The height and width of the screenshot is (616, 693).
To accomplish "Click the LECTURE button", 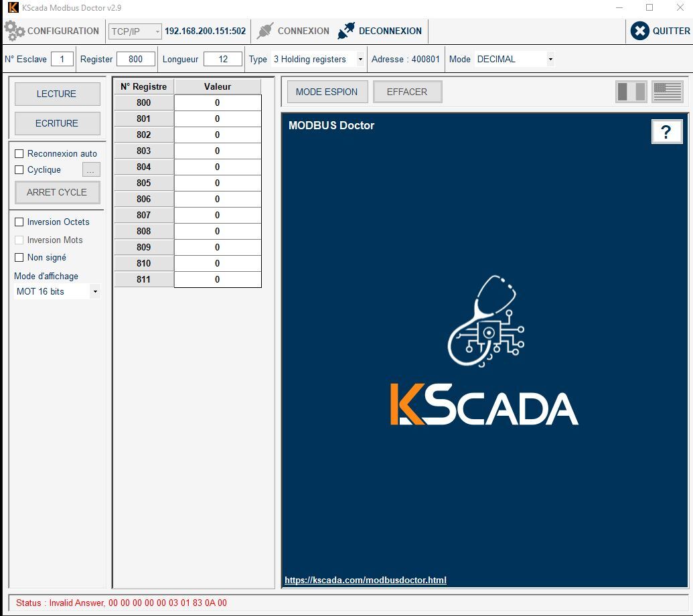I will click(x=57, y=94).
